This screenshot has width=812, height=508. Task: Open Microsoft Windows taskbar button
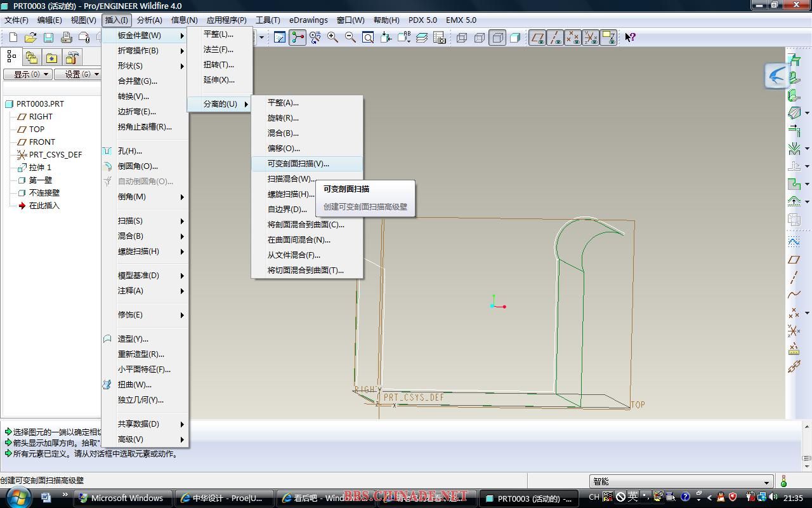click(x=123, y=498)
